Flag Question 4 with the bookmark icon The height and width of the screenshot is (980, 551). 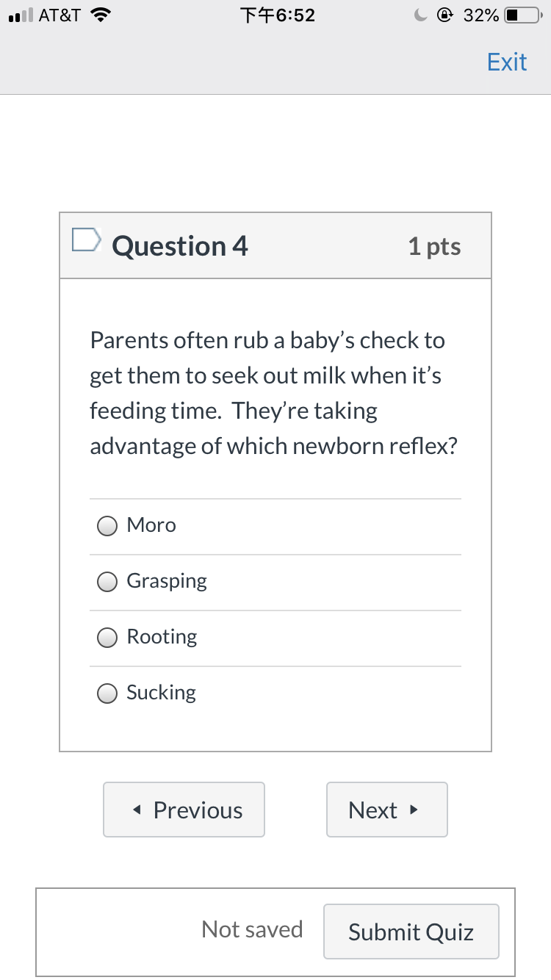pyautogui.click(x=86, y=241)
